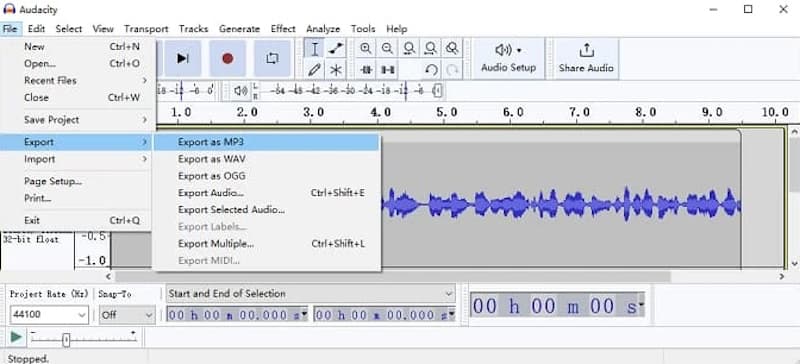Expand the Recent Files submenu
Viewport: 800px width, 364px height.
click(76, 80)
